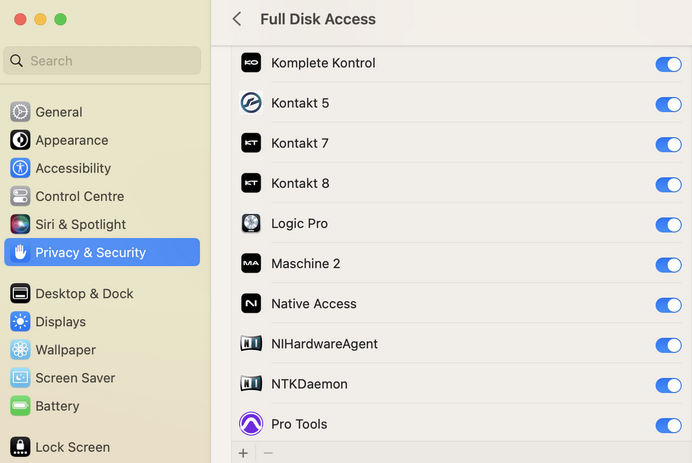The height and width of the screenshot is (463, 692).
Task: Click the Pro Tools app icon
Action: click(x=251, y=424)
